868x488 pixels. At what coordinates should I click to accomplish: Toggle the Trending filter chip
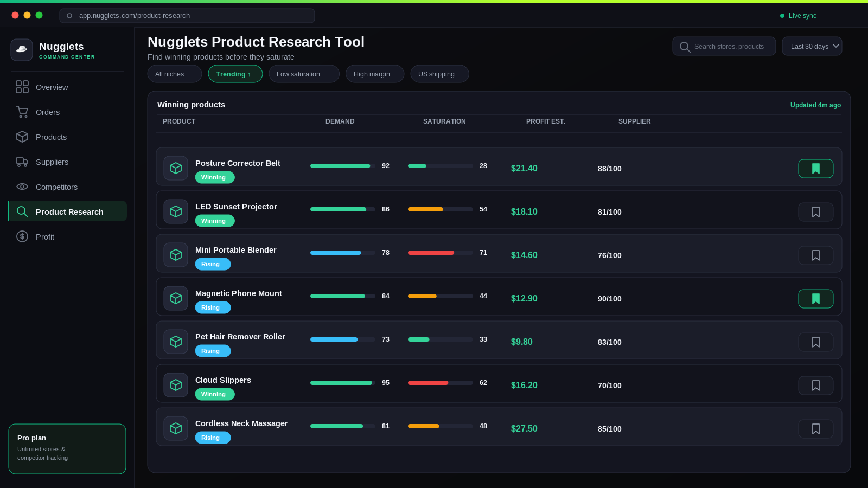pos(235,74)
